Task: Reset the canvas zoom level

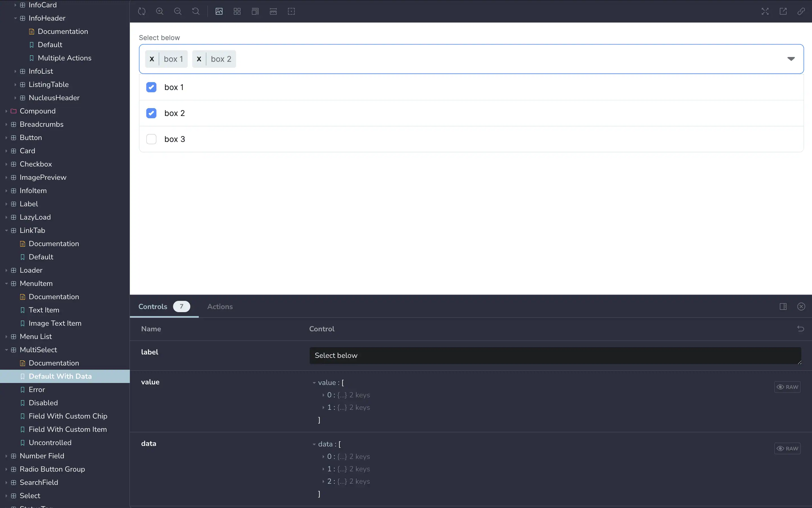Action: [x=196, y=11]
